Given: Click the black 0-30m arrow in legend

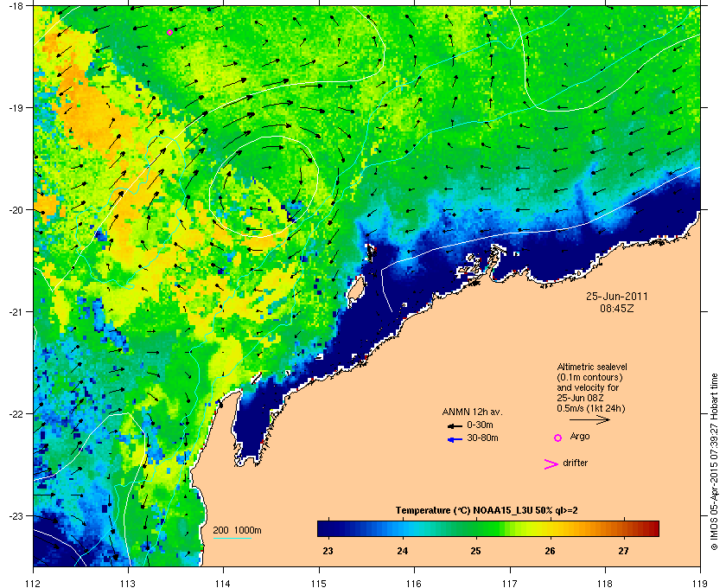Looking at the screenshot, I should 455,425.
